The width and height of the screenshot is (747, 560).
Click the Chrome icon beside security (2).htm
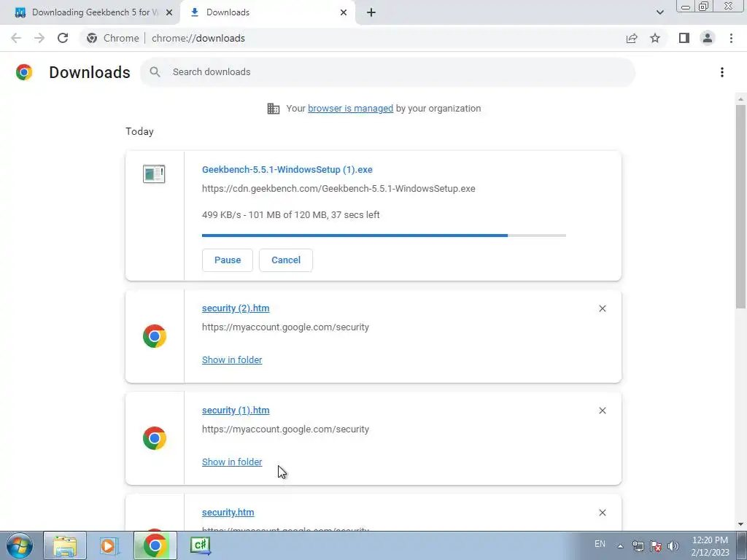tap(155, 336)
